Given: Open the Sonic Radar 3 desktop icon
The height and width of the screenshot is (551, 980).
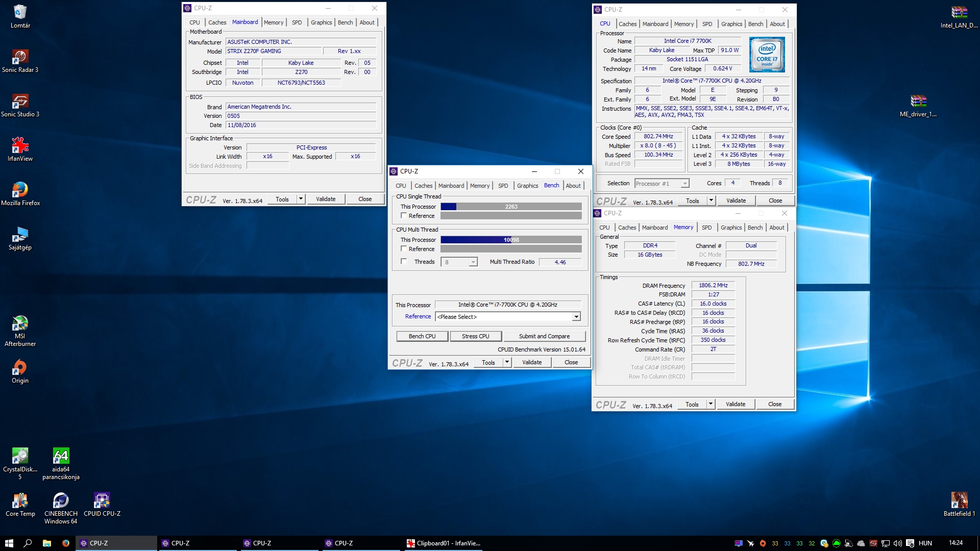Looking at the screenshot, I should point(20,60).
